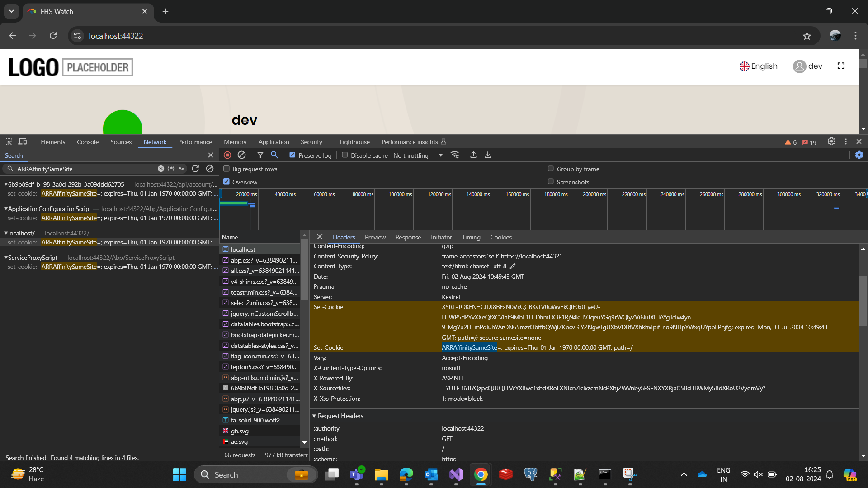Open the inspect element picker
Viewport: 868px width, 488px height.
8,142
